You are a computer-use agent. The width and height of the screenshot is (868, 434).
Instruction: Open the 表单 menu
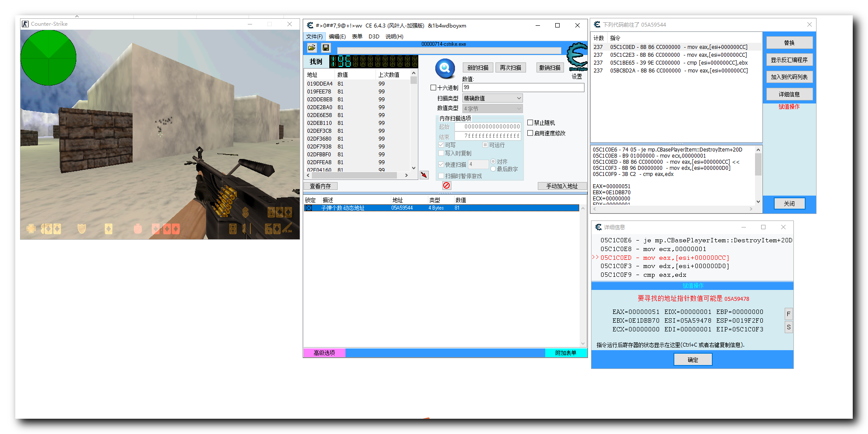click(x=357, y=37)
